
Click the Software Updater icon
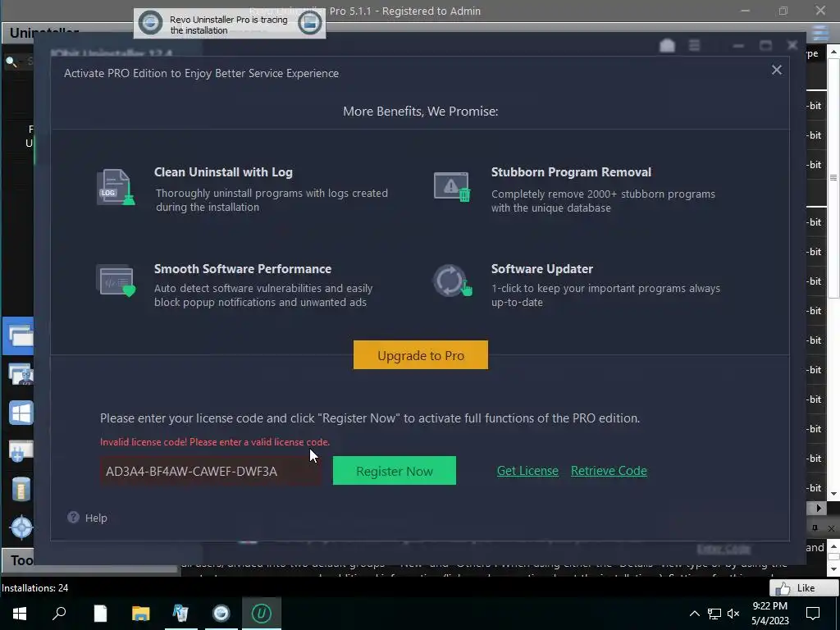452,281
